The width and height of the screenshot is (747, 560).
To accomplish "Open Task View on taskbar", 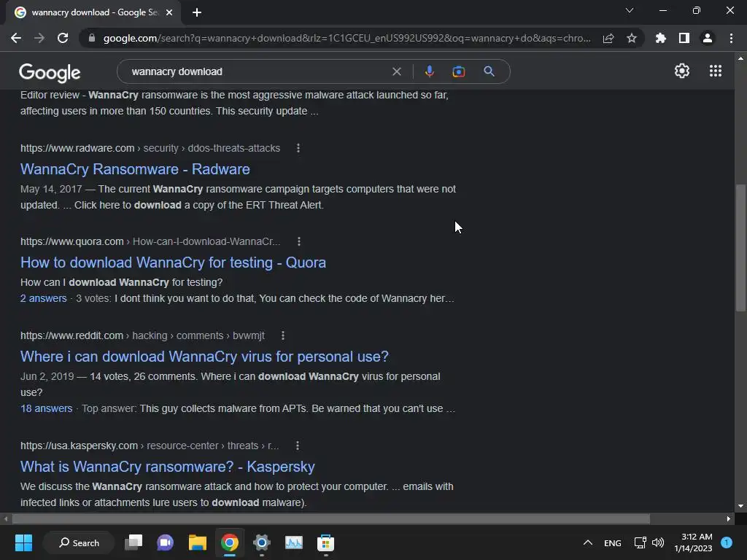I will 133,542.
